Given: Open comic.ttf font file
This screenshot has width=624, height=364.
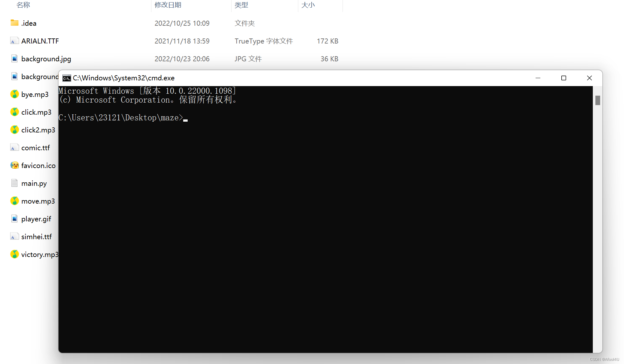Looking at the screenshot, I should coord(35,147).
